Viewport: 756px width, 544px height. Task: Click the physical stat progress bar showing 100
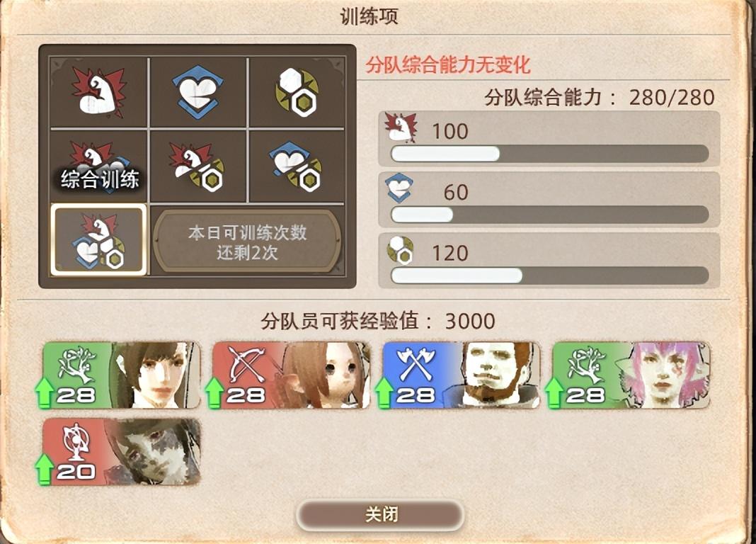pos(549,154)
